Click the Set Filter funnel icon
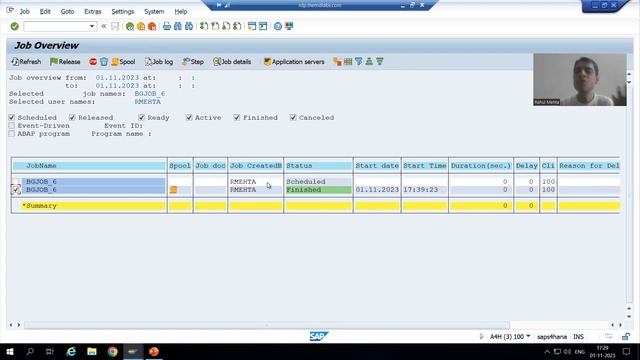This screenshot has height=360, width=640. click(x=358, y=62)
